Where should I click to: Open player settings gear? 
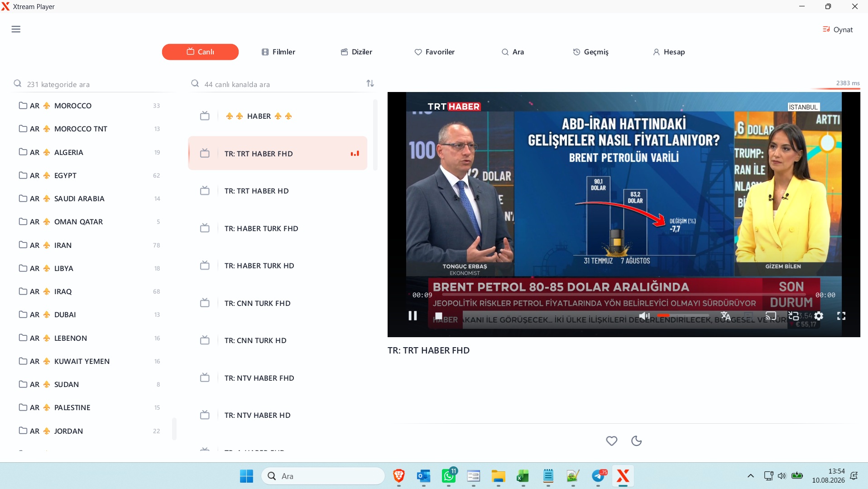[x=819, y=316]
